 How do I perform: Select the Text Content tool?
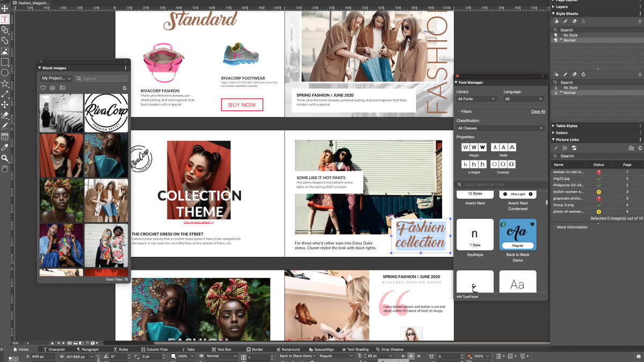pyautogui.click(x=5, y=19)
